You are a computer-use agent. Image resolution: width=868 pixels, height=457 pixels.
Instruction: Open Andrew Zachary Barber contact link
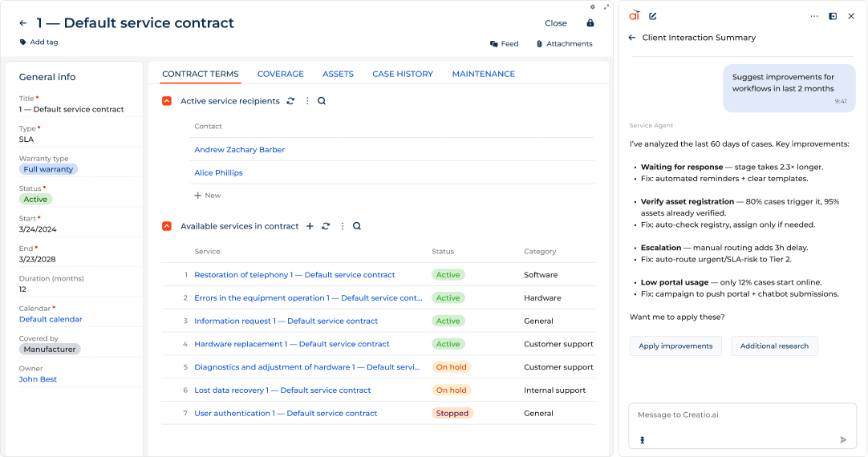click(x=239, y=149)
